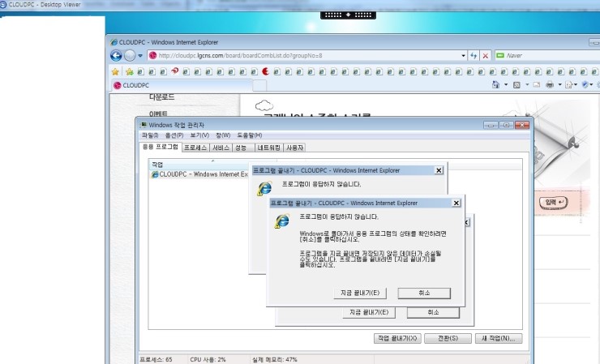Open the 창(W) menu in Task Manager
This screenshot has width=600, height=364.
click(223, 135)
